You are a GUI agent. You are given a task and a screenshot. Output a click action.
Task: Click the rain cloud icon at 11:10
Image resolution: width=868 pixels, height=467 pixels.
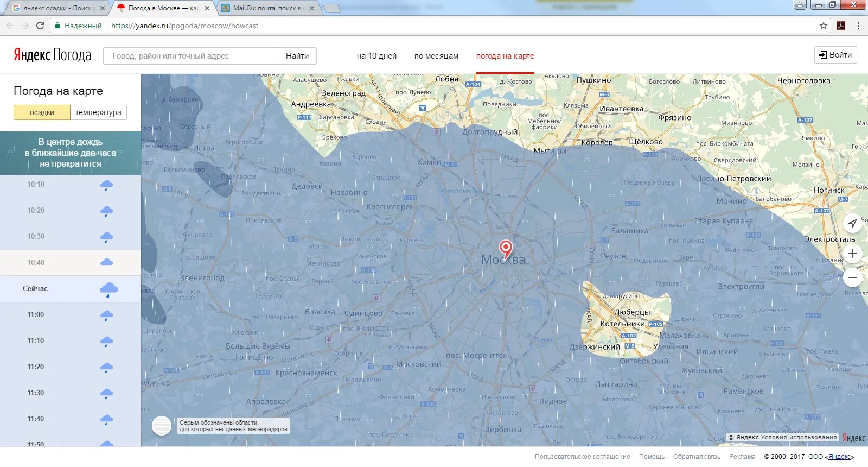106,342
